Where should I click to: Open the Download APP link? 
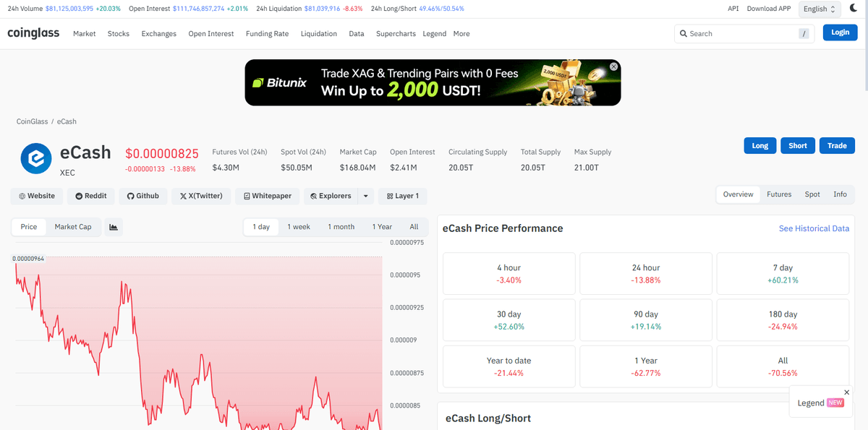pyautogui.click(x=769, y=9)
